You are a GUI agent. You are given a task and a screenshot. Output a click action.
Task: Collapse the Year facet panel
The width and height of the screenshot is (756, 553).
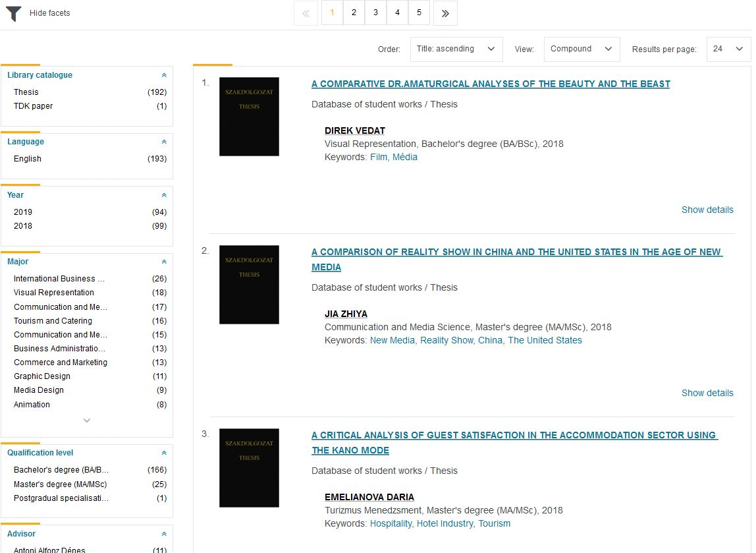click(164, 196)
